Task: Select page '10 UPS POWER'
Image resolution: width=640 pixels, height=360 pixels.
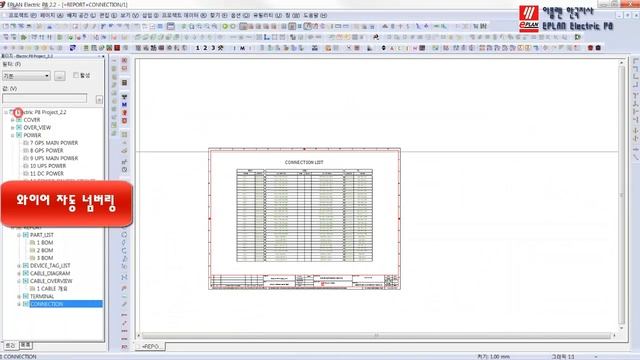Action: [48, 166]
